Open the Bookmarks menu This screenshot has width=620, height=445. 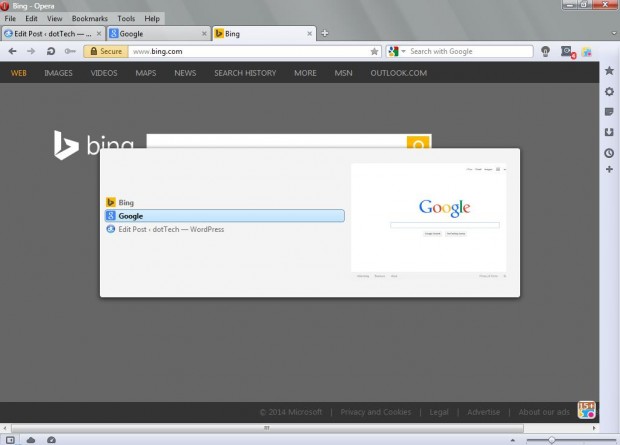pyautogui.click(x=90, y=19)
